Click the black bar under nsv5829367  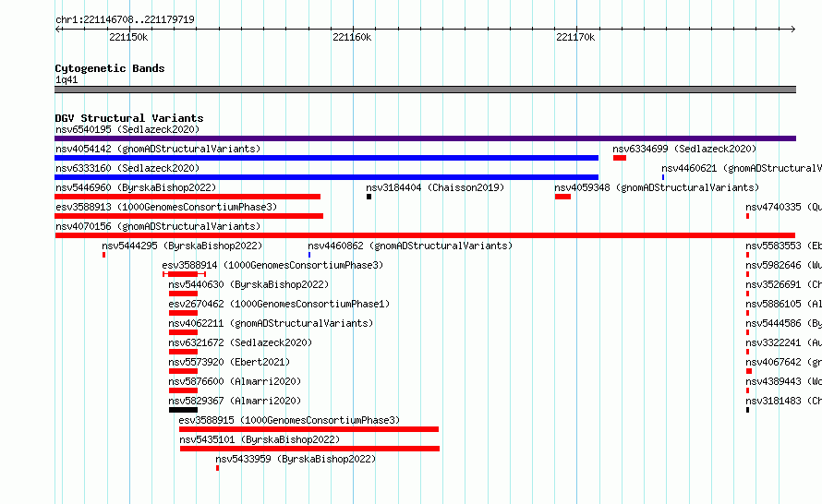pyautogui.click(x=183, y=410)
